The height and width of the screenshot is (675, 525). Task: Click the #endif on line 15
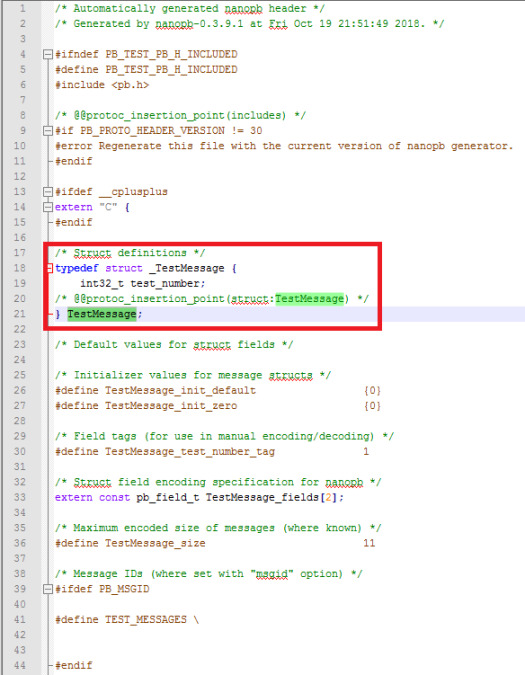click(74, 222)
